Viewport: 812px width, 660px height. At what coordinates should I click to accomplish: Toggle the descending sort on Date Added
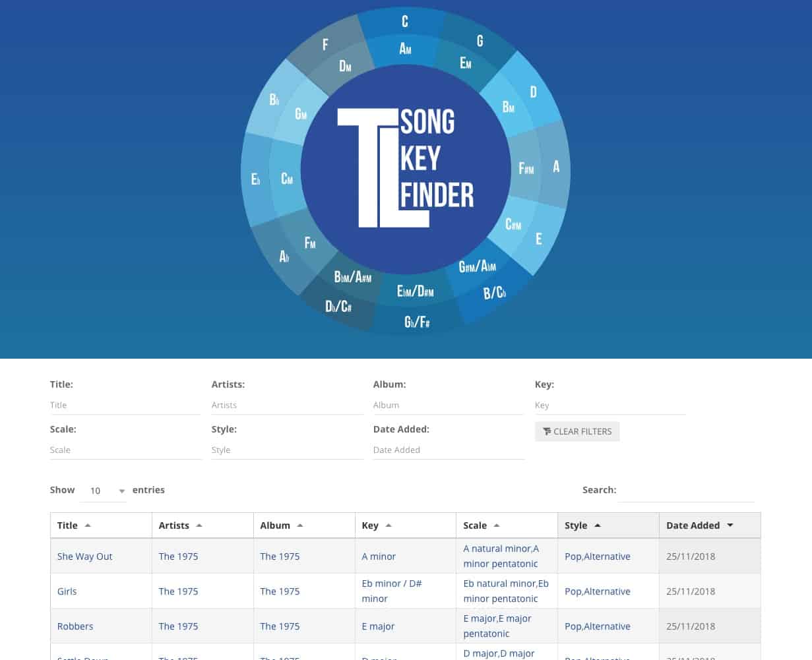(x=730, y=525)
